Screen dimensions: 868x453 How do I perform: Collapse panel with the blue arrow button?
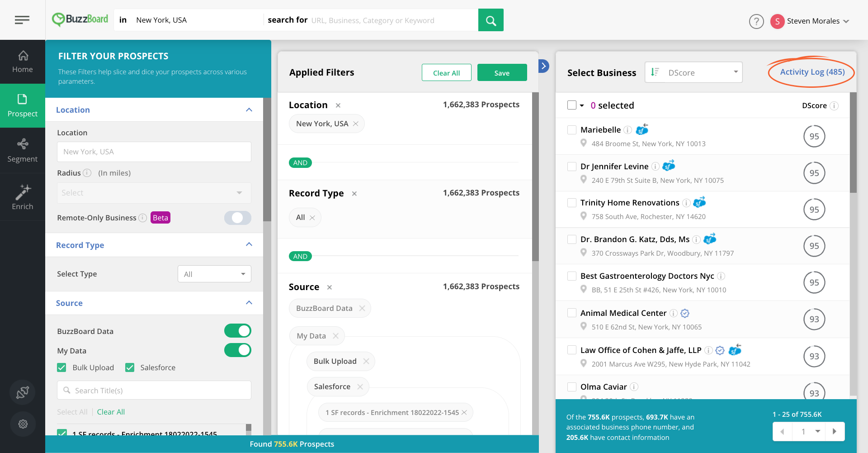click(544, 66)
